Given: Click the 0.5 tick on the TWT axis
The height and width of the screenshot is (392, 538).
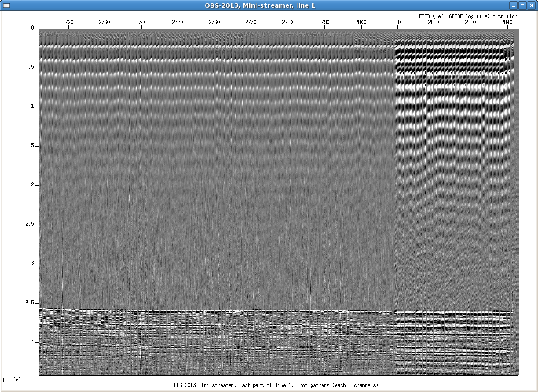Looking at the screenshot, I should tap(30, 67).
